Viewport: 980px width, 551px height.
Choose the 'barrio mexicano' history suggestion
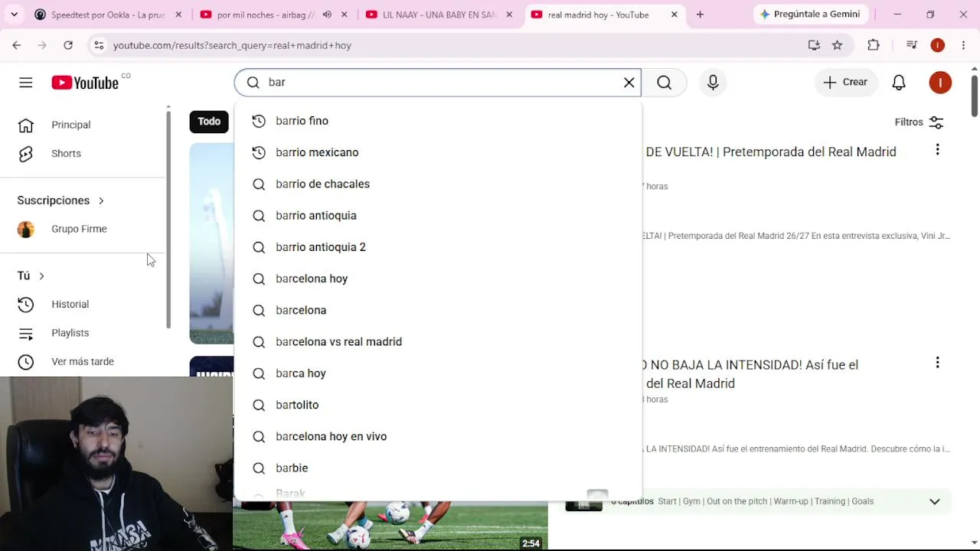click(438, 152)
